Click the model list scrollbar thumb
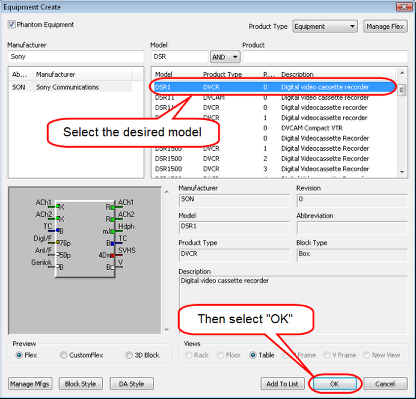This screenshot has width=416, height=399. tap(402, 90)
